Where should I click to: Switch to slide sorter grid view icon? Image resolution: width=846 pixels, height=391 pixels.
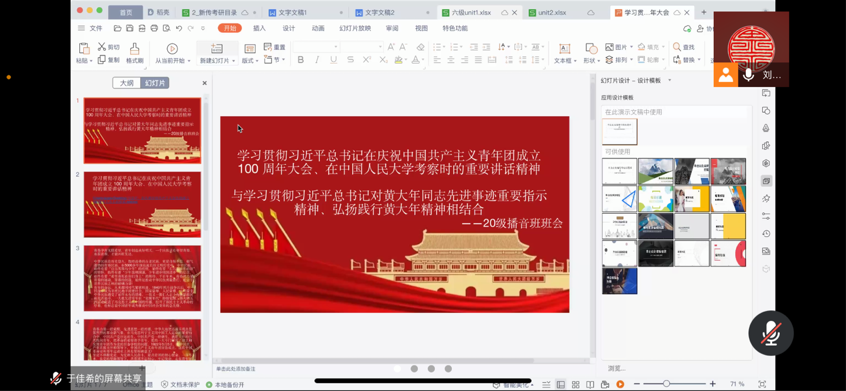pos(576,384)
